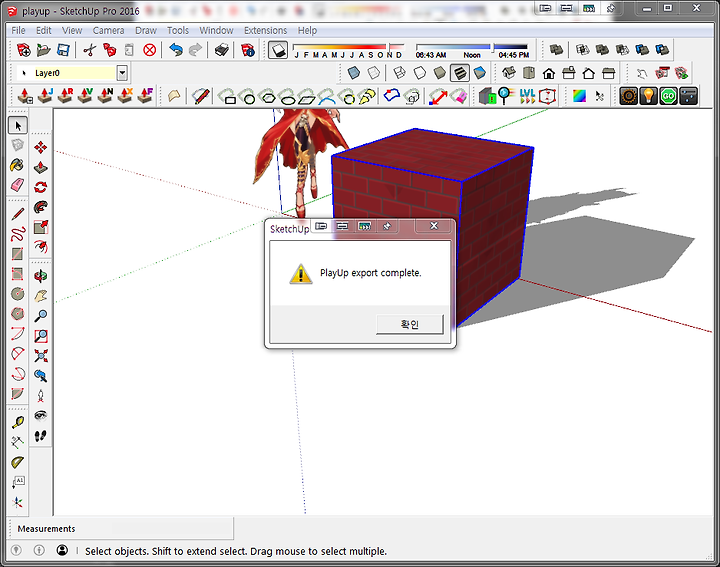Click the color gradient swatch icon
Viewport: 720px width, 567px height.
pyautogui.click(x=579, y=96)
